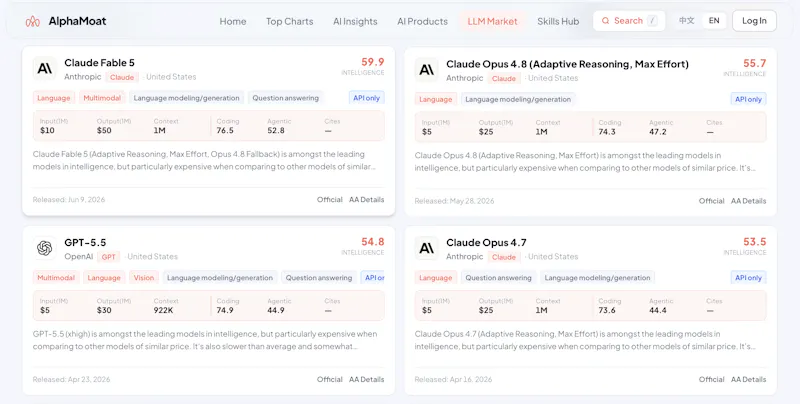Open AA Details for GPT-5.5

[366, 380]
